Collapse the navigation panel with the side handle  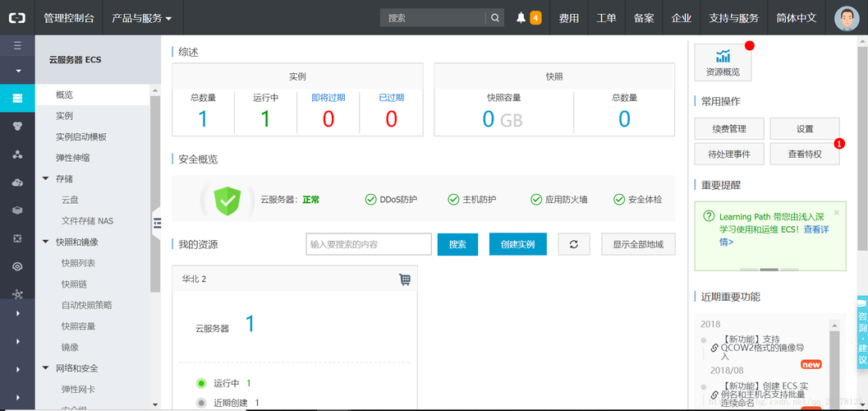click(156, 222)
